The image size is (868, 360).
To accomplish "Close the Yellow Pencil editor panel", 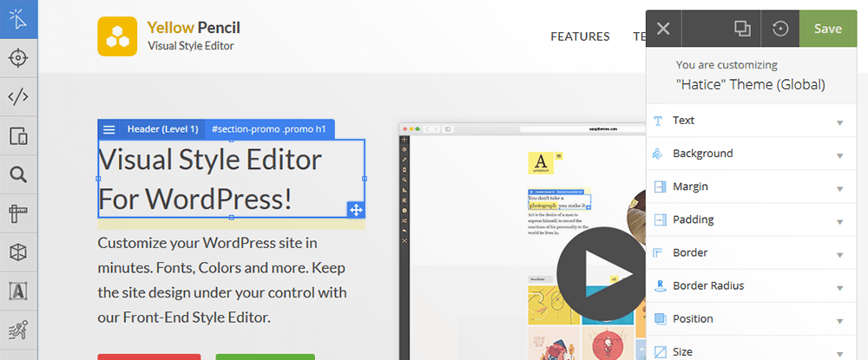I will click(663, 29).
